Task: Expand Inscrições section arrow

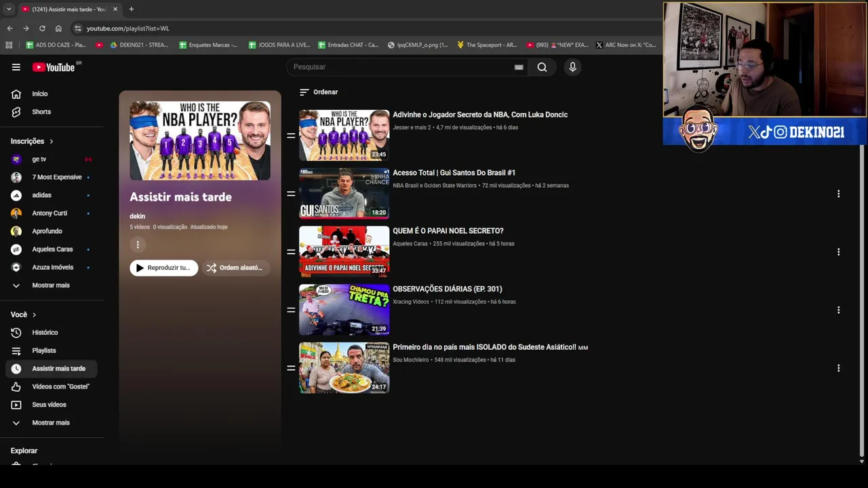Action: 51,141
